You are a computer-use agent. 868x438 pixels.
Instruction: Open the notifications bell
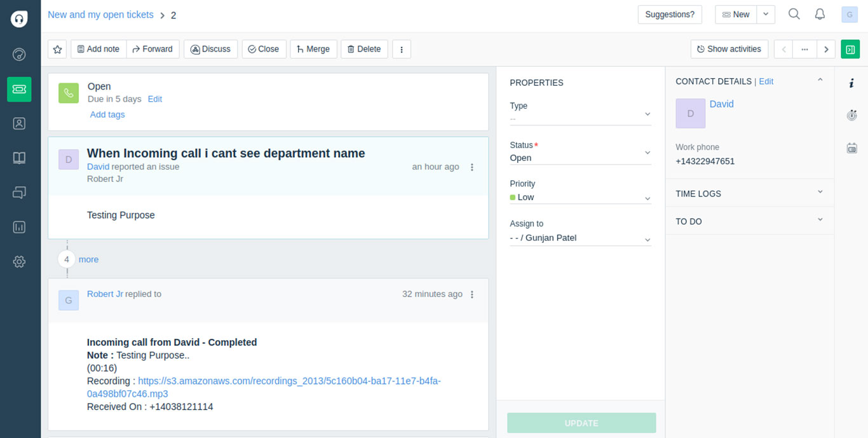tap(820, 14)
